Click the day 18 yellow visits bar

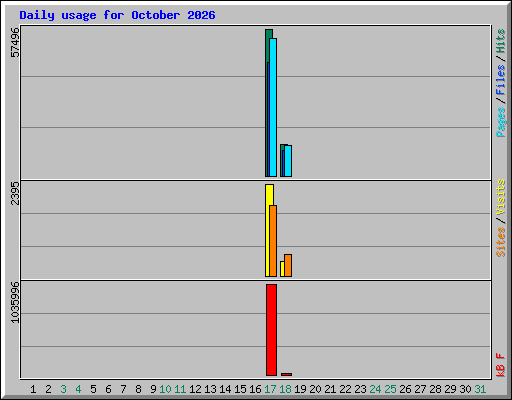[282, 269]
